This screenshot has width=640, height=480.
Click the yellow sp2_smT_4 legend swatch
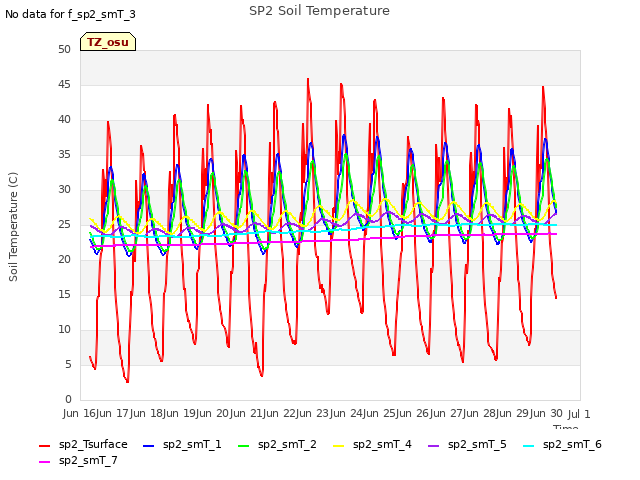click(339, 446)
